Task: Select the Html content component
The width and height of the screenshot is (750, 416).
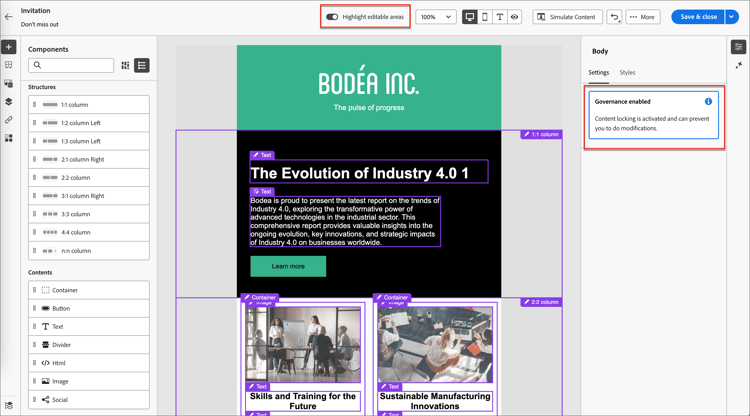Action: click(89, 363)
